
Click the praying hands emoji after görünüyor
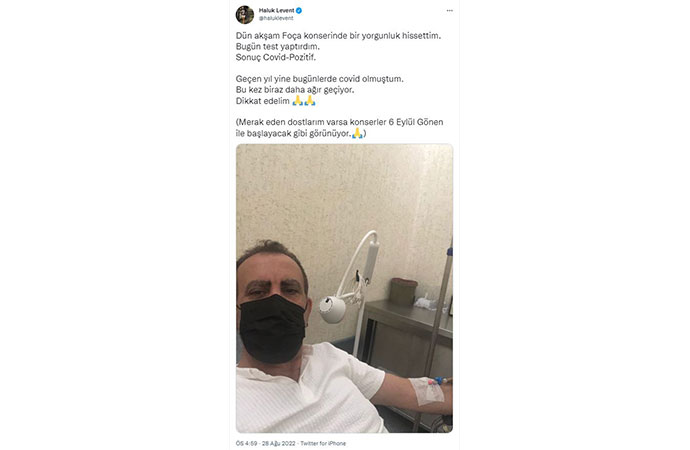pos(357,133)
